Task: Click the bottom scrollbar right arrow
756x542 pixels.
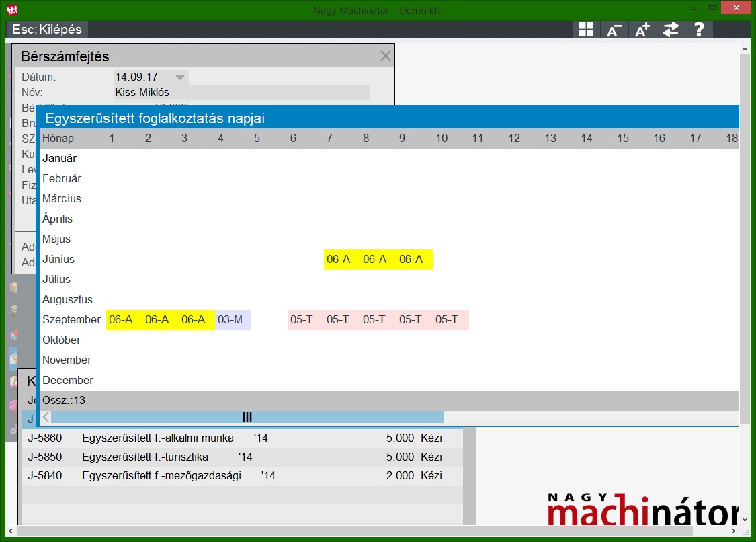Action: point(734,531)
